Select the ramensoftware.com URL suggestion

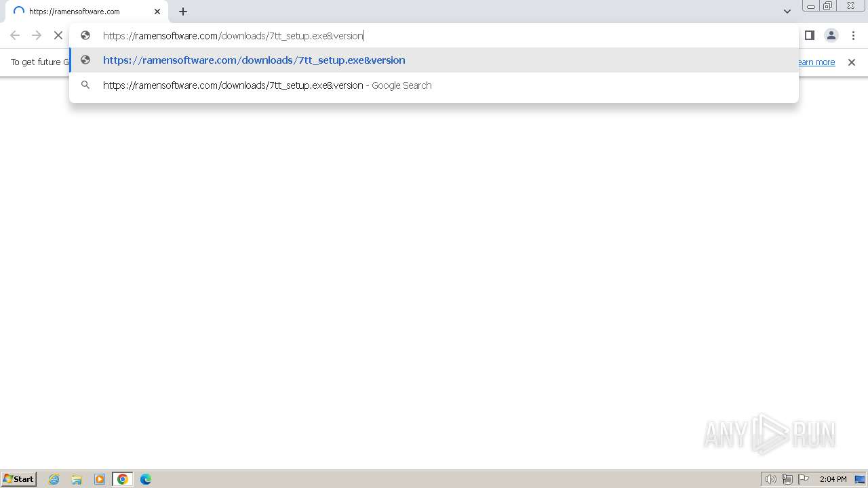tap(434, 60)
